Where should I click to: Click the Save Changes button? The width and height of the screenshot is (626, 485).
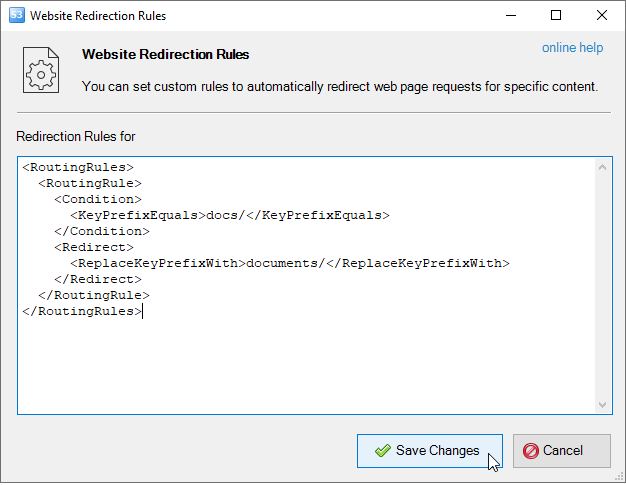(430, 451)
